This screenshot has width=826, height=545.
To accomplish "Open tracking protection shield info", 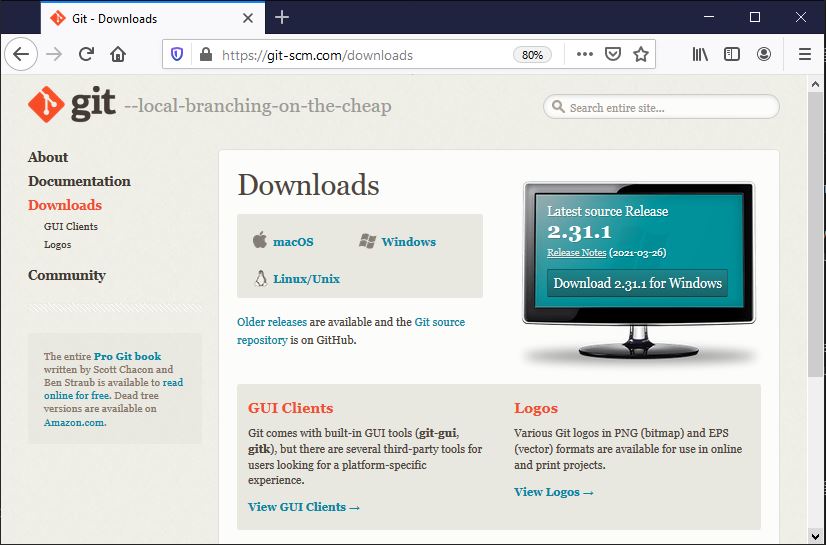I will (177, 54).
